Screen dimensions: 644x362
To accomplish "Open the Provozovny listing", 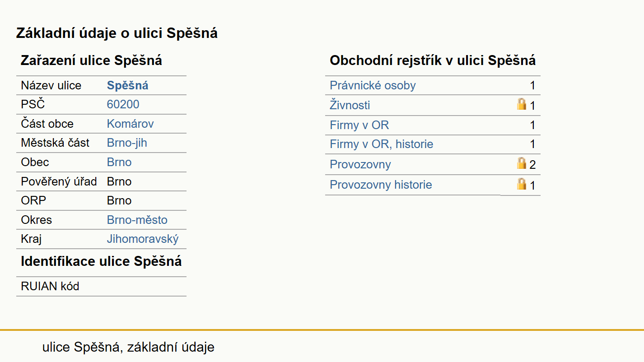I will [x=360, y=164].
